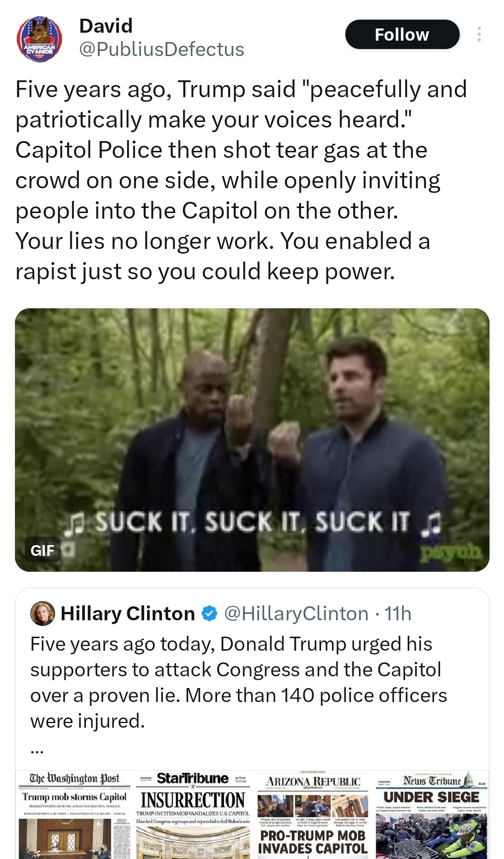The image size is (504, 859).
Task: Open the News Tribune Under Siege image
Action: point(432,815)
